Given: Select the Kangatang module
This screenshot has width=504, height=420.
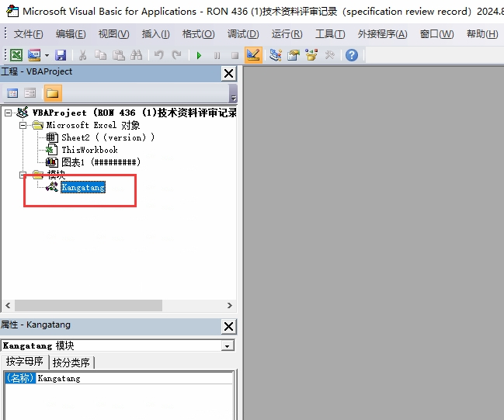Looking at the screenshot, I should (83, 187).
